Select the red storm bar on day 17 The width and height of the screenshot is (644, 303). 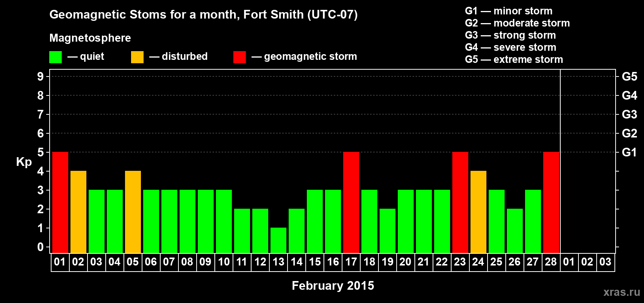pyautogui.click(x=351, y=203)
